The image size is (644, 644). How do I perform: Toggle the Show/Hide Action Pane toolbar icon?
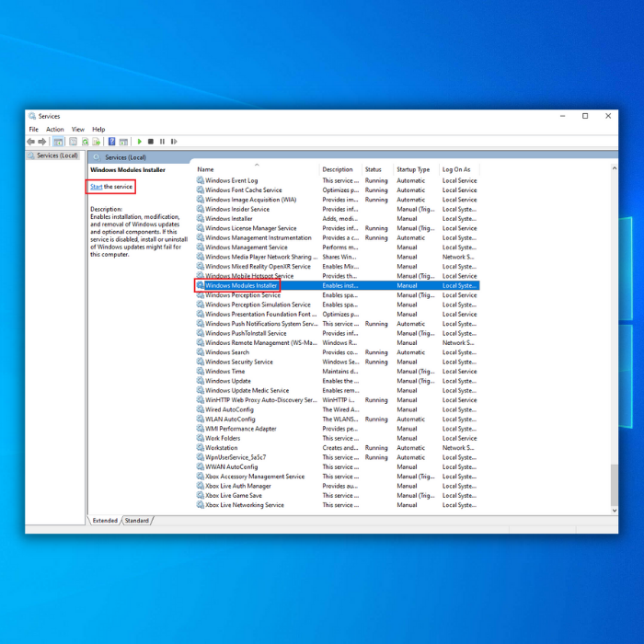click(123, 142)
